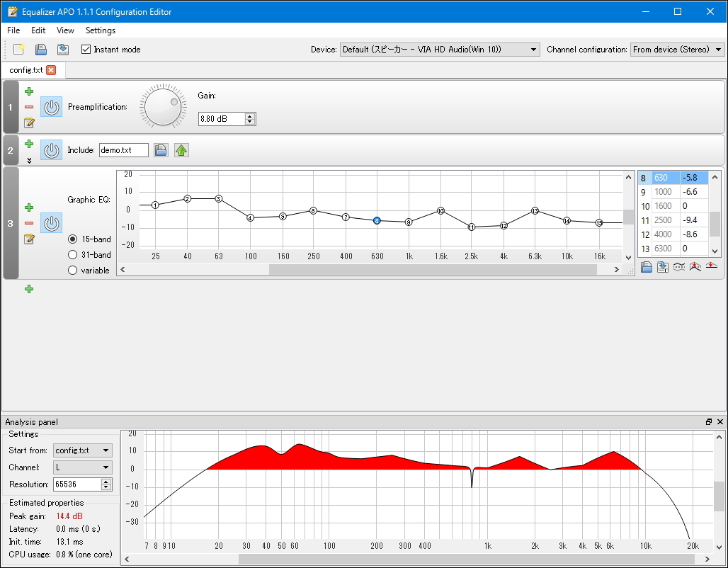Adjust gain with the Preamplification knob
728x568 pixels.
pyautogui.click(x=163, y=107)
